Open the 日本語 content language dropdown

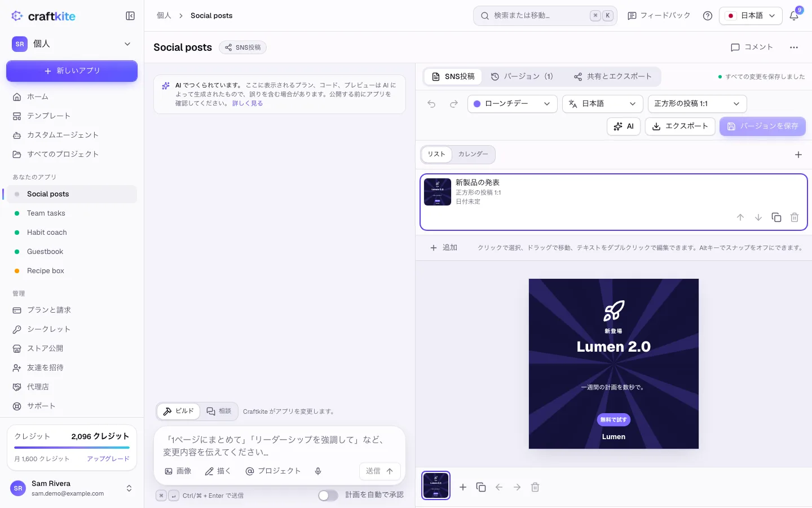coord(603,104)
